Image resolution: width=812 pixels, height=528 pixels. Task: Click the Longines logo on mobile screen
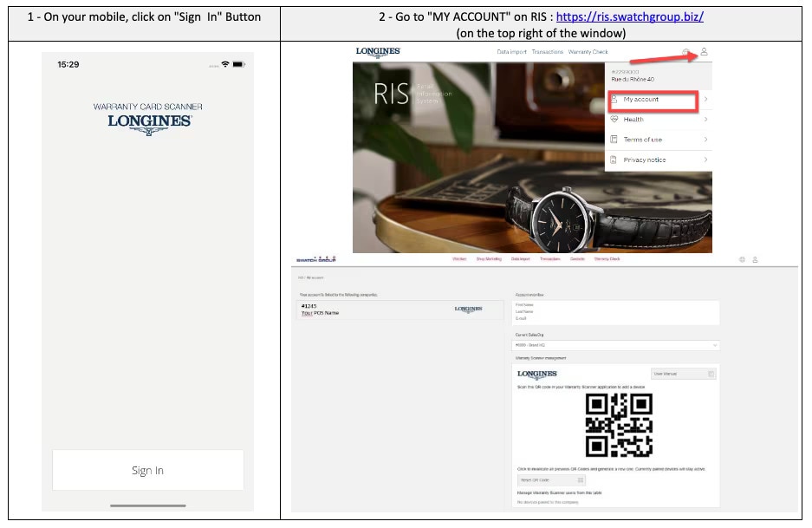[x=149, y=124]
